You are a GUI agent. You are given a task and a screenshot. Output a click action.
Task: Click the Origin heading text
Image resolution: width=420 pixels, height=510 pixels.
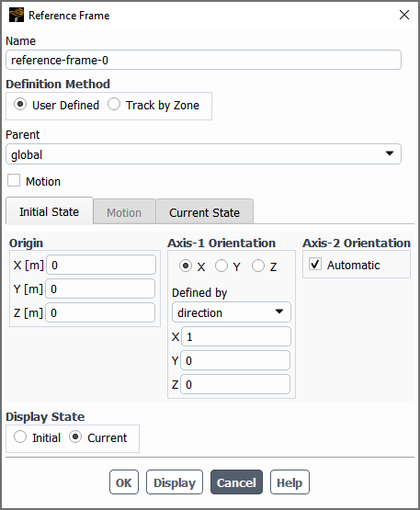[26, 244]
